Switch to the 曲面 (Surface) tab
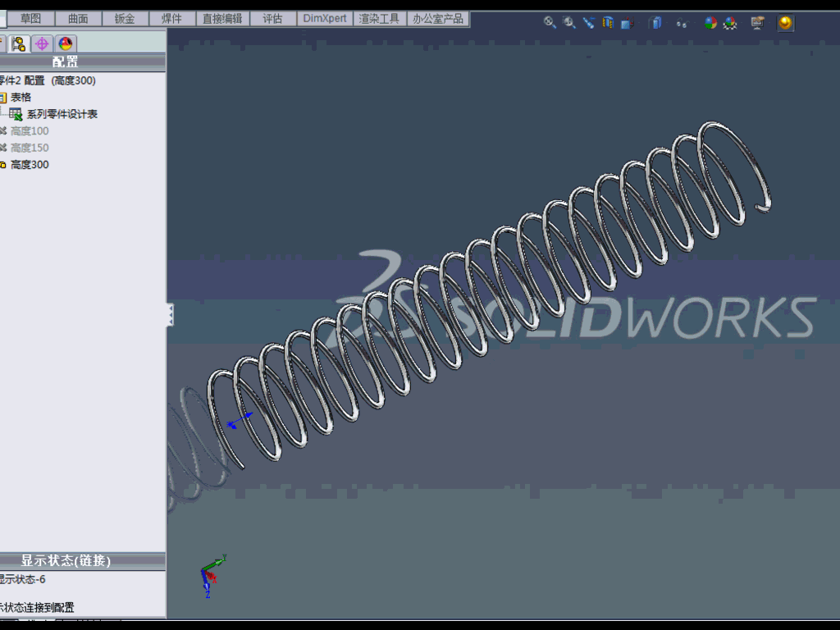Viewport: 840px width, 630px height. pos(78,19)
